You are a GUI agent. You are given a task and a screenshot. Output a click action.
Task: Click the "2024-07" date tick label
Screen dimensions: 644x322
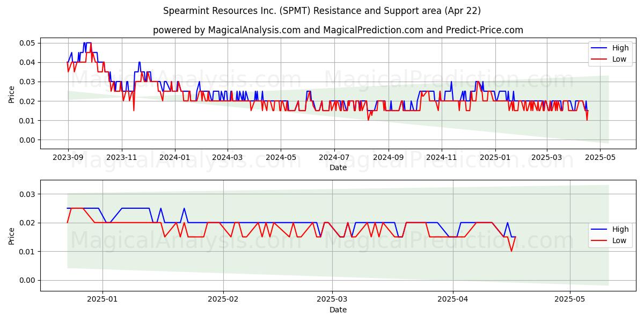point(334,157)
